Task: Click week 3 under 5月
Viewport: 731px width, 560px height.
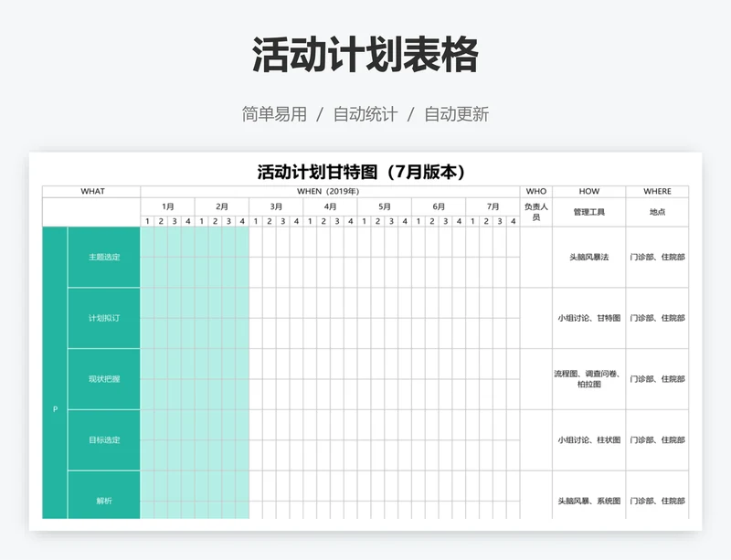Action: [391, 221]
